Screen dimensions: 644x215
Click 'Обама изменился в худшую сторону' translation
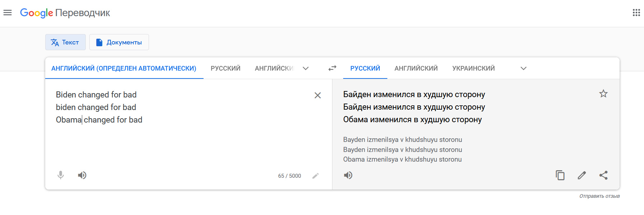tap(412, 119)
